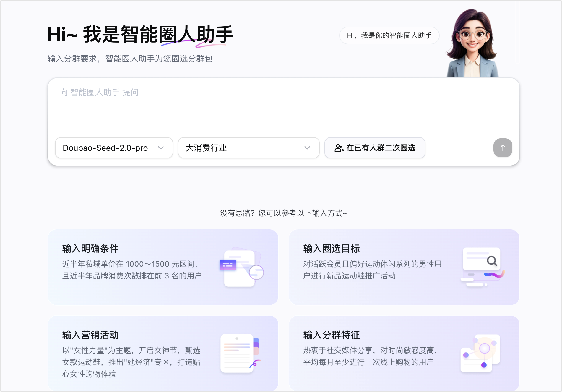
Task: Click chevron arrow of the 大消费行业 selector
Action: tap(307, 148)
